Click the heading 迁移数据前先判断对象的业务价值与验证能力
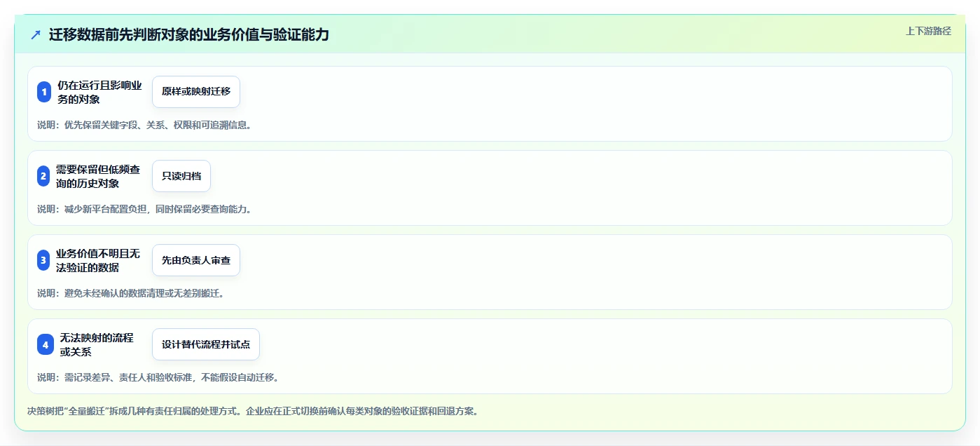Image resolution: width=980 pixels, height=446 pixels. click(x=188, y=34)
